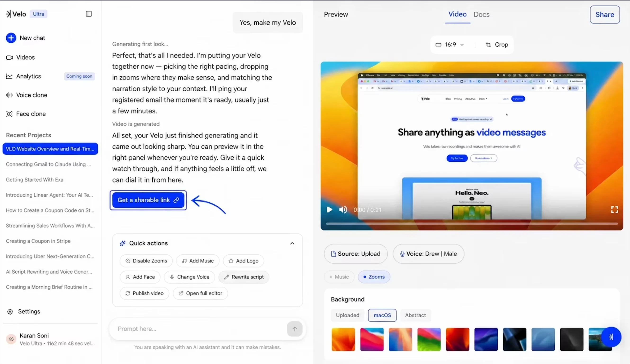Open Creating a Coupon in Stripe project

pos(38,241)
